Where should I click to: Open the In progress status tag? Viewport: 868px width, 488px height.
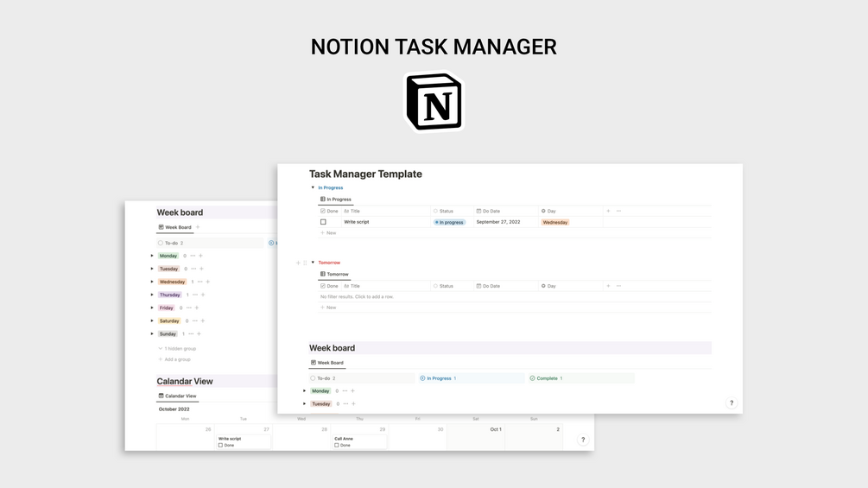click(x=449, y=223)
